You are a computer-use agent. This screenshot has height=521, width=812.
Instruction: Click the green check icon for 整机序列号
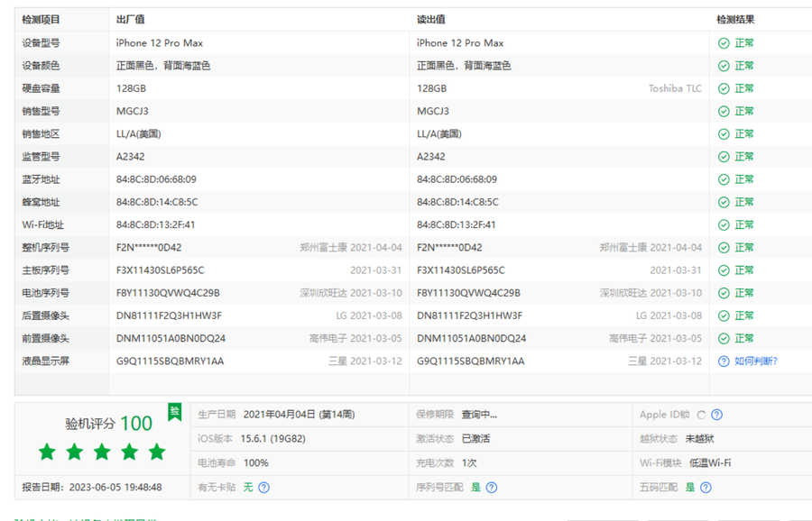point(724,248)
